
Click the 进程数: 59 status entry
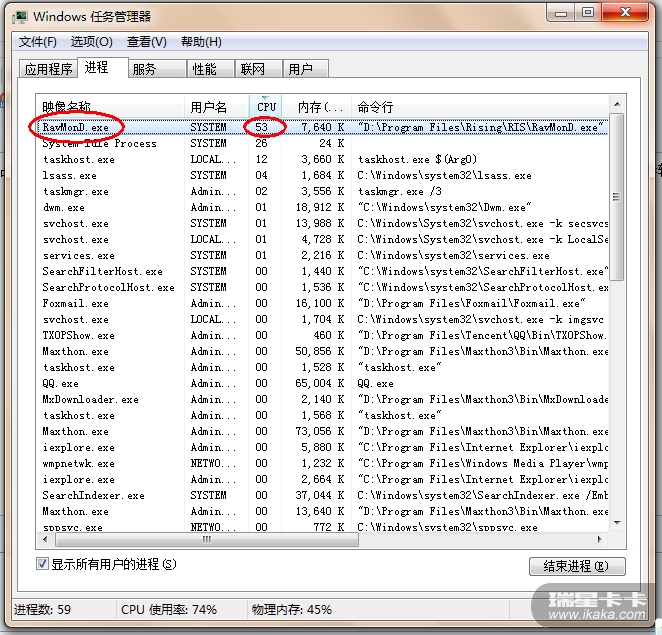pyautogui.click(x=42, y=609)
